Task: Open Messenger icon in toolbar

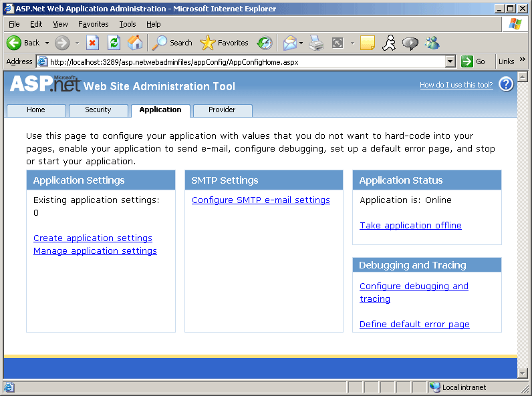Action: [432, 43]
